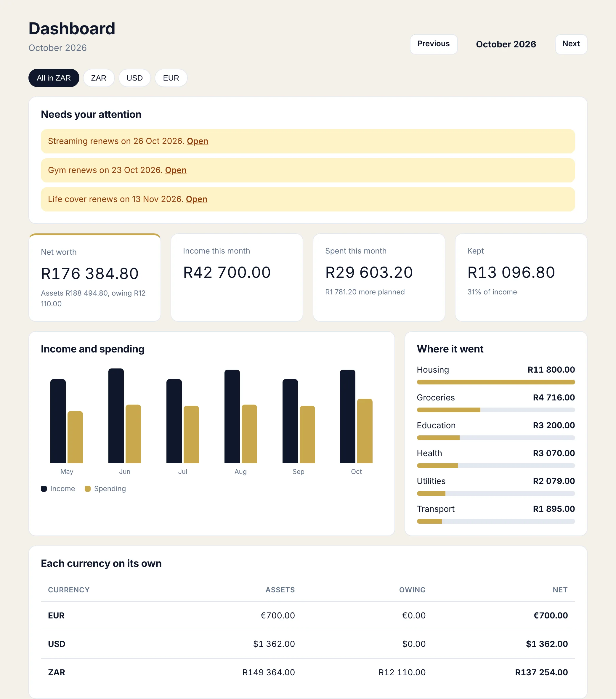The image size is (616, 699).
Task: Switch to the USD currency pill
Action: (x=134, y=78)
